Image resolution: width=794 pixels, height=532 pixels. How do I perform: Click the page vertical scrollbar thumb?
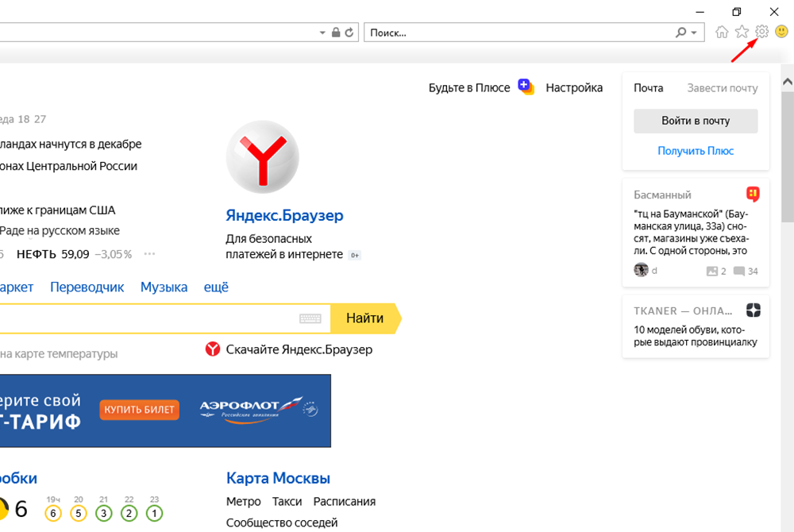tap(787, 159)
